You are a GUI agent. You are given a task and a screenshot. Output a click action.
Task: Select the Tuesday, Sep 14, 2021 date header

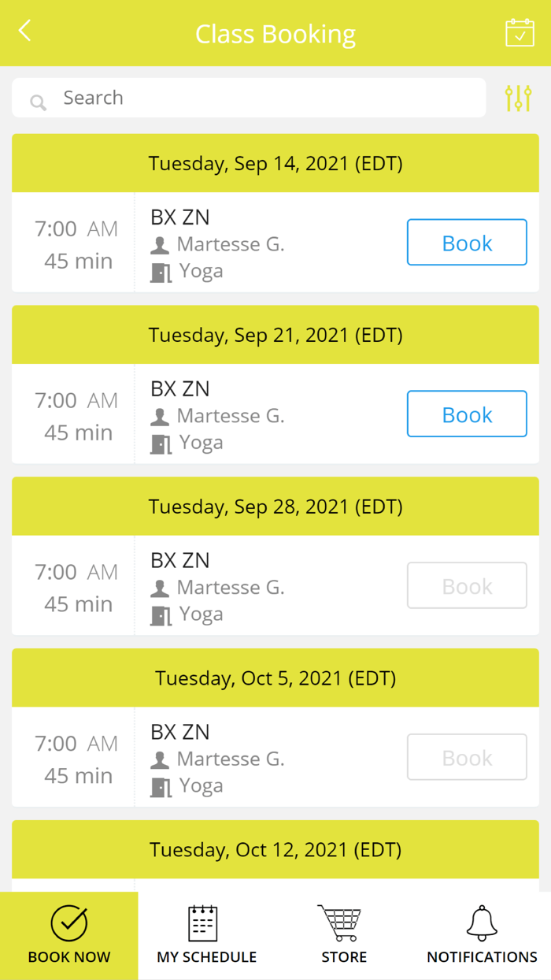[x=275, y=164]
